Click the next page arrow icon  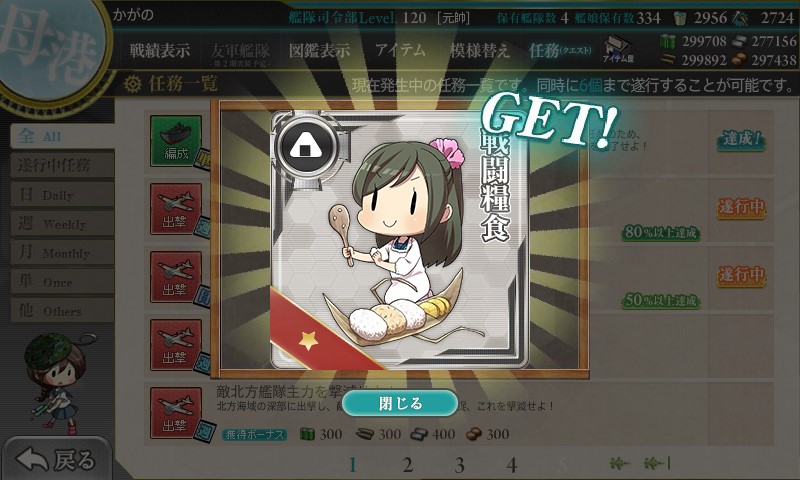pos(620,464)
